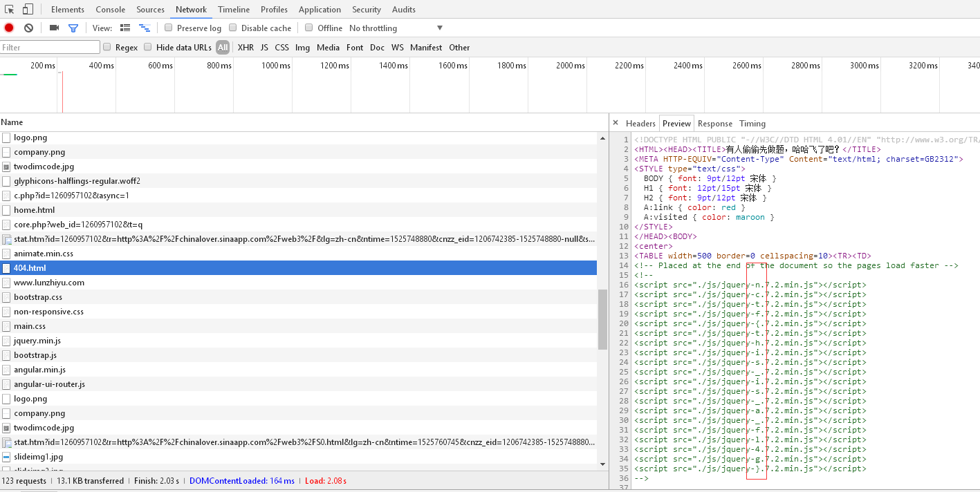
Task: Toggle the device toolbar icon
Action: [x=28, y=9]
